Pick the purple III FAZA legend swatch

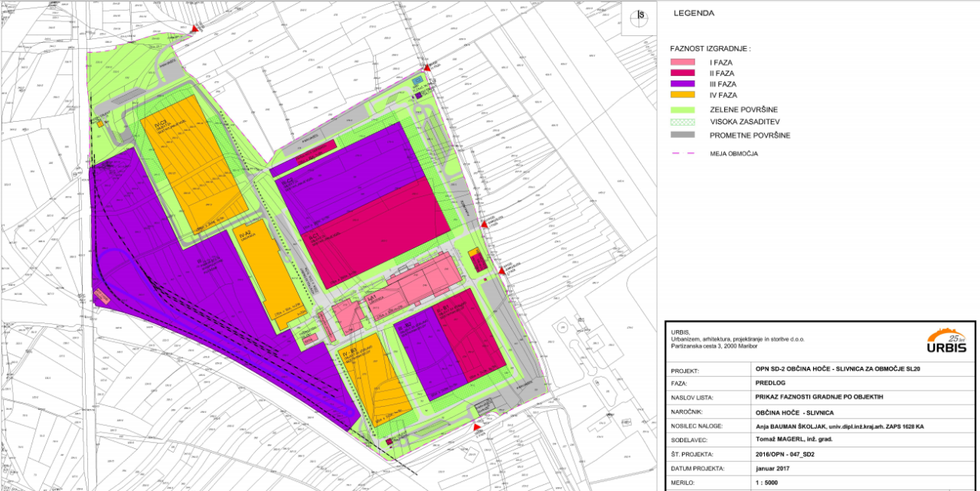[682, 83]
